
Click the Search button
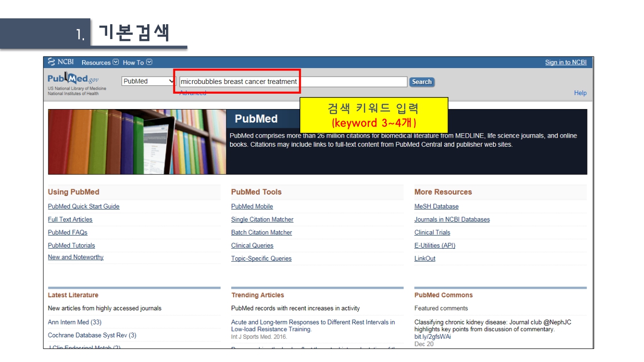pyautogui.click(x=422, y=82)
